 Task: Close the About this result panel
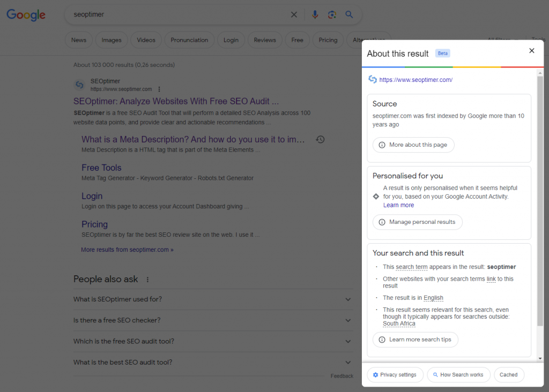click(x=531, y=51)
